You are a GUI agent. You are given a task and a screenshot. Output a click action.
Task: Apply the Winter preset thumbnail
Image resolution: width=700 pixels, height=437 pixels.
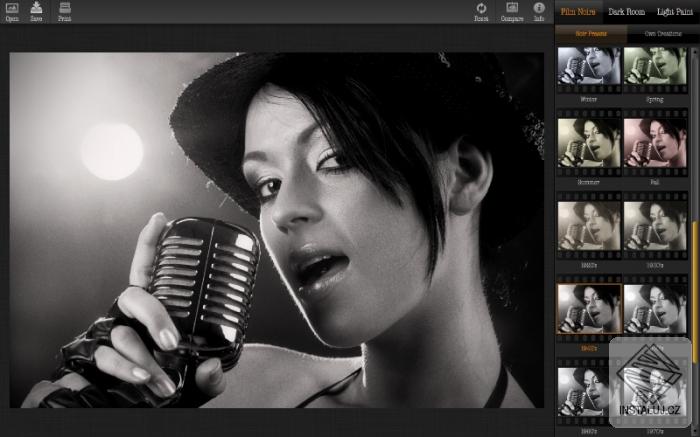589,66
